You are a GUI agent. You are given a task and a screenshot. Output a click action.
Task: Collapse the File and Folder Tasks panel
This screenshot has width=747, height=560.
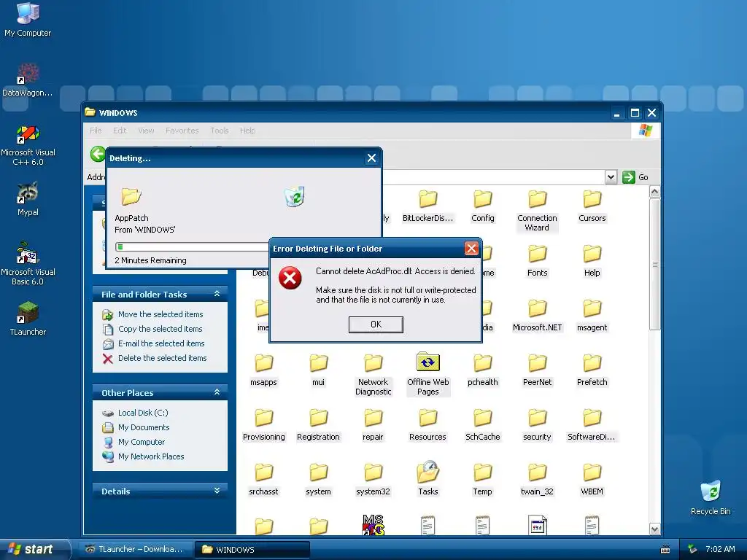tap(217, 294)
